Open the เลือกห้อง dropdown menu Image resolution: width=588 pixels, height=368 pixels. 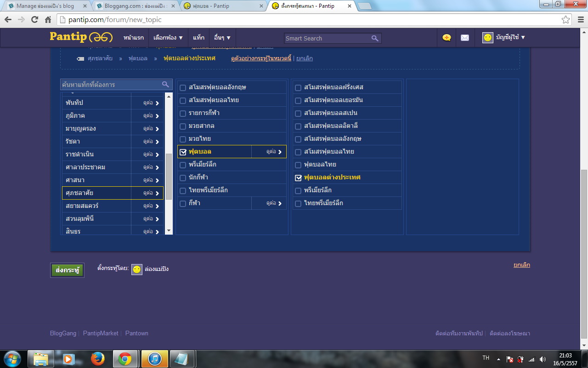pyautogui.click(x=168, y=38)
